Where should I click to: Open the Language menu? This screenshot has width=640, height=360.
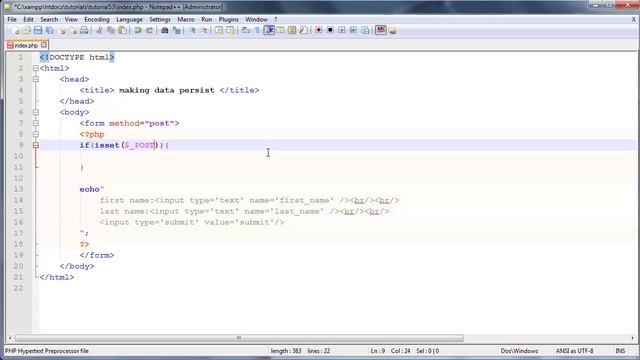129,20
